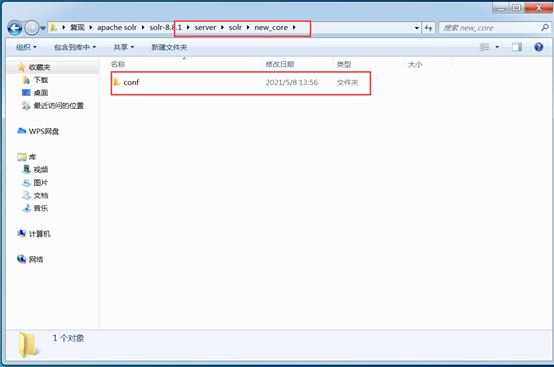Expand the arrow after new_core
This screenshot has height=367, width=554.
click(x=294, y=28)
